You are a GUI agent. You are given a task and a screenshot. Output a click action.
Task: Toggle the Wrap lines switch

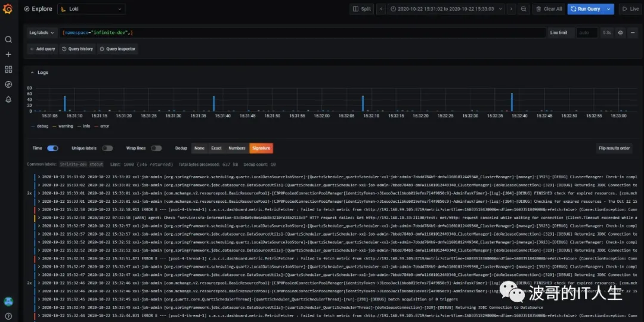pyautogui.click(x=156, y=148)
